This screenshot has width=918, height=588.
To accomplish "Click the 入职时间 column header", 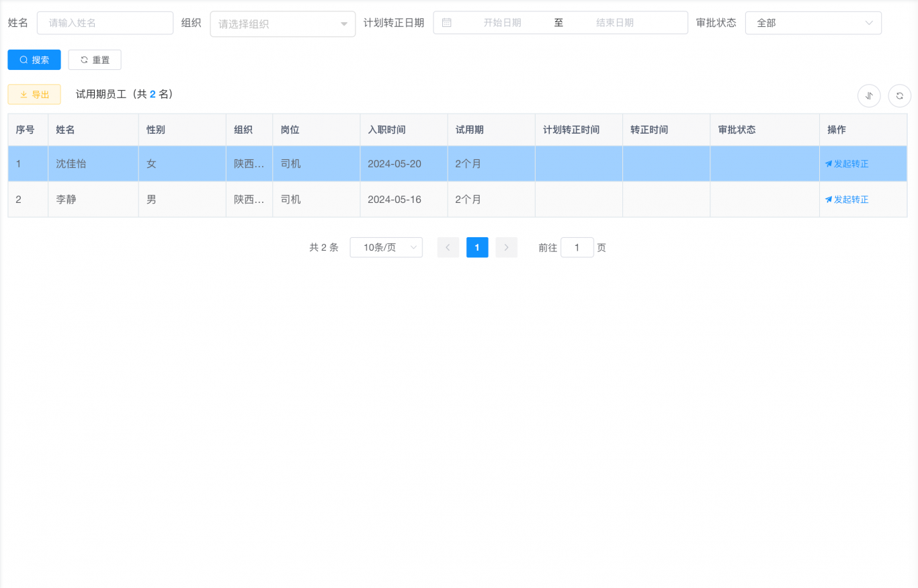I will click(x=404, y=130).
